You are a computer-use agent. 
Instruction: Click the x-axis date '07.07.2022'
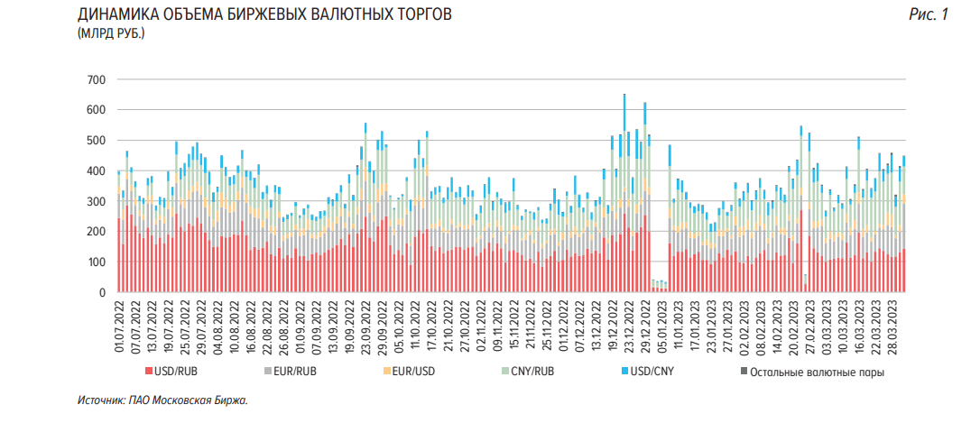pyautogui.click(x=135, y=329)
